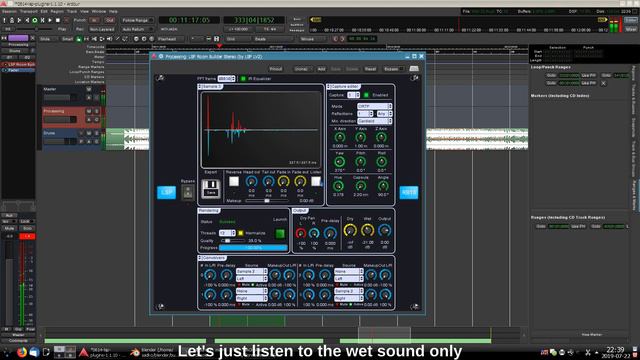Click the blue Output gain knob
Screen dimensions: 640x360
tap(384, 231)
